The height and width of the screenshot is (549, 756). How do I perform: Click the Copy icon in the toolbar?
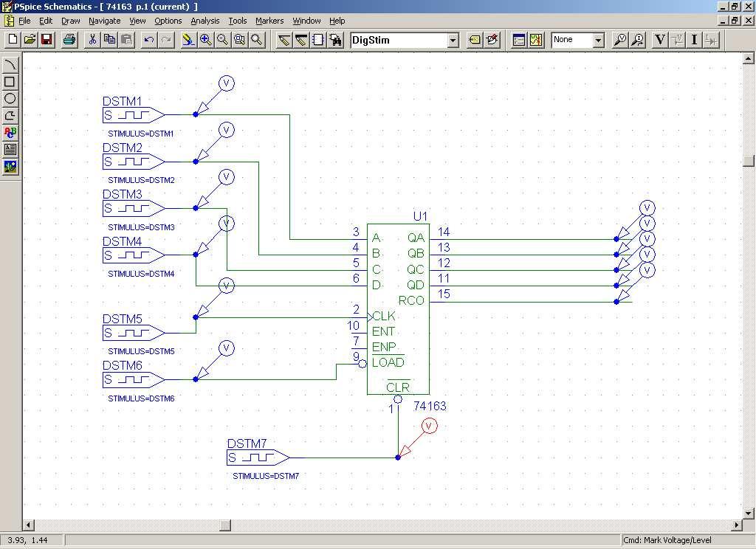click(x=109, y=40)
